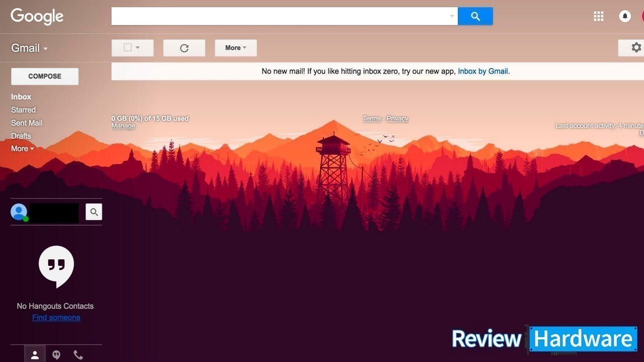Open the Gmail product switcher dropdown
The width and height of the screenshot is (644, 362).
(x=29, y=48)
